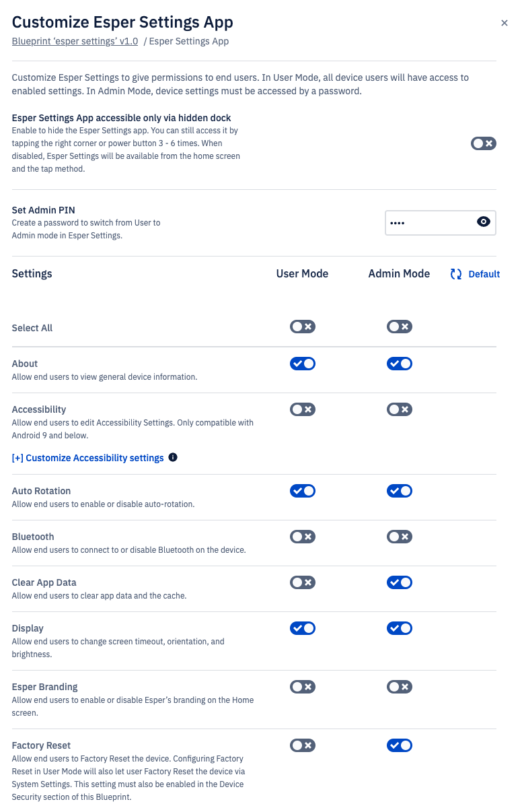Enable Bluetooth in User Mode

click(x=303, y=537)
